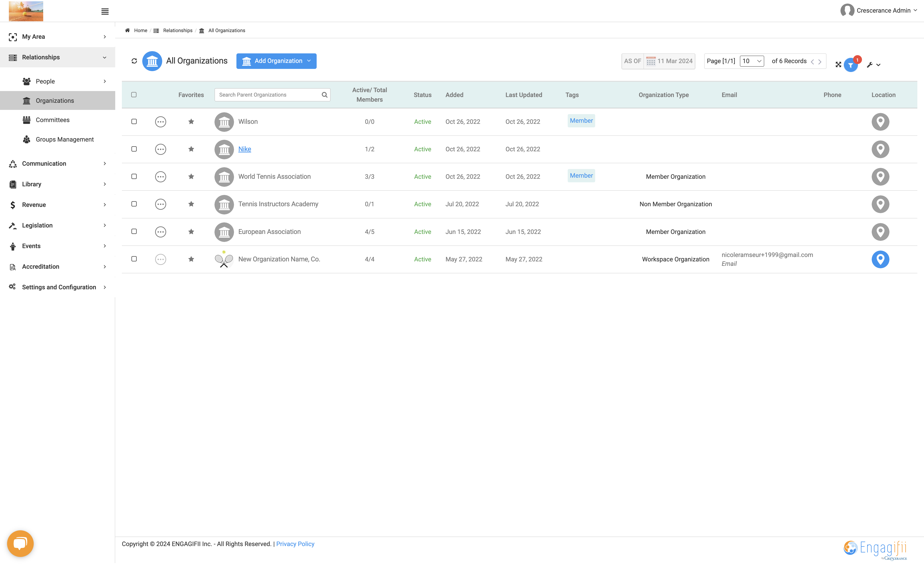Open the chat support bubble
The height and width of the screenshot is (564, 924).
coord(20,543)
